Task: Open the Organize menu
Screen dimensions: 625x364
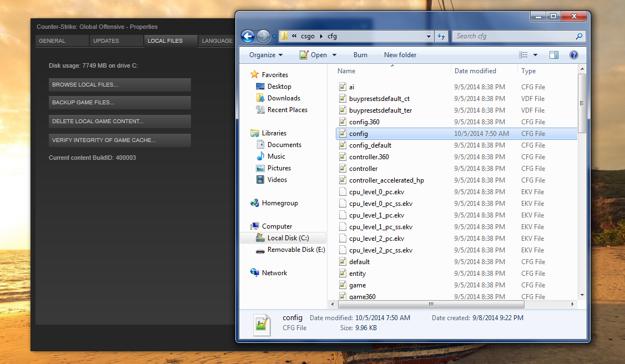Action: point(266,55)
